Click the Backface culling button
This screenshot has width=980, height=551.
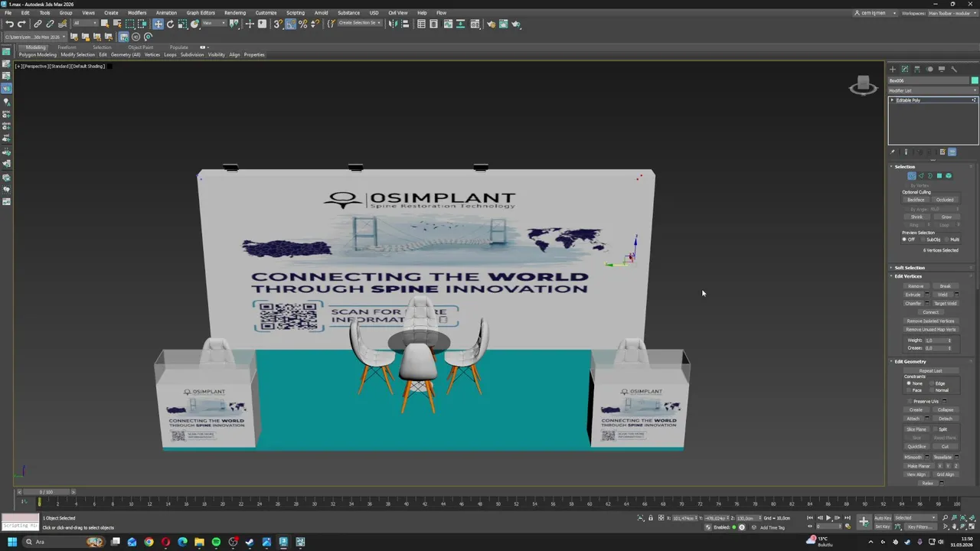click(916, 200)
